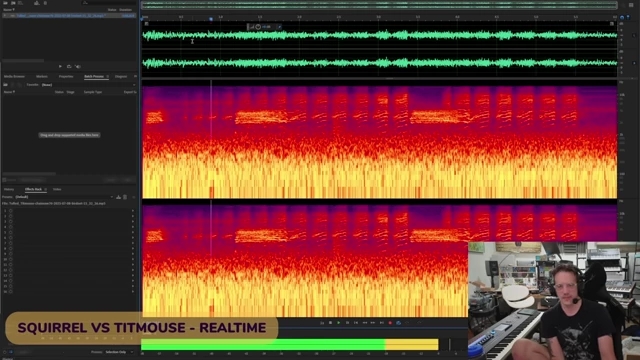The image size is (640, 360).
Task: Click the fade-in handle at waveform top-left
Action: pyautogui.click(x=147, y=24)
